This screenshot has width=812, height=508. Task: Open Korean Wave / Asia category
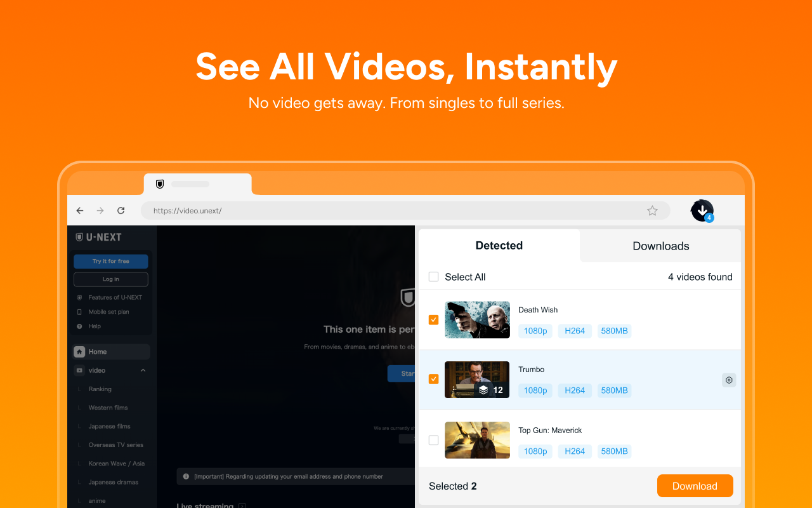117,464
